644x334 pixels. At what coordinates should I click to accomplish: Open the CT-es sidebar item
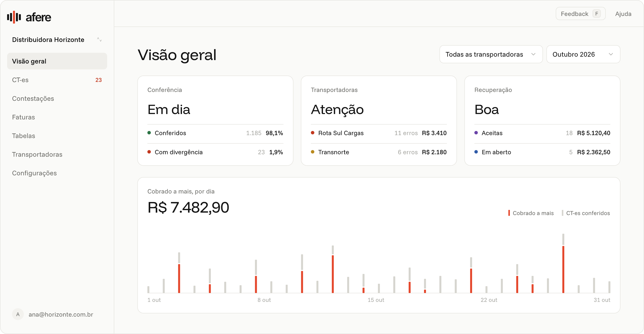pyautogui.click(x=57, y=80)
